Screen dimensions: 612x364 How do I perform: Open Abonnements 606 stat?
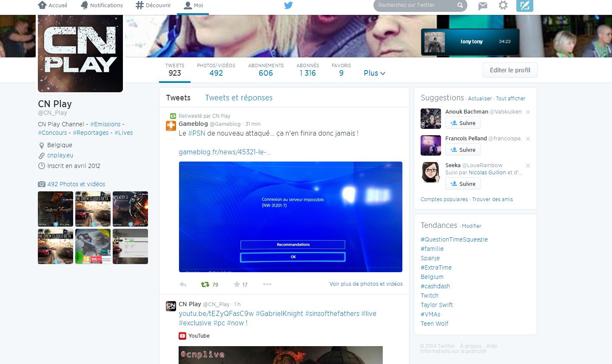tap(266, 70)
